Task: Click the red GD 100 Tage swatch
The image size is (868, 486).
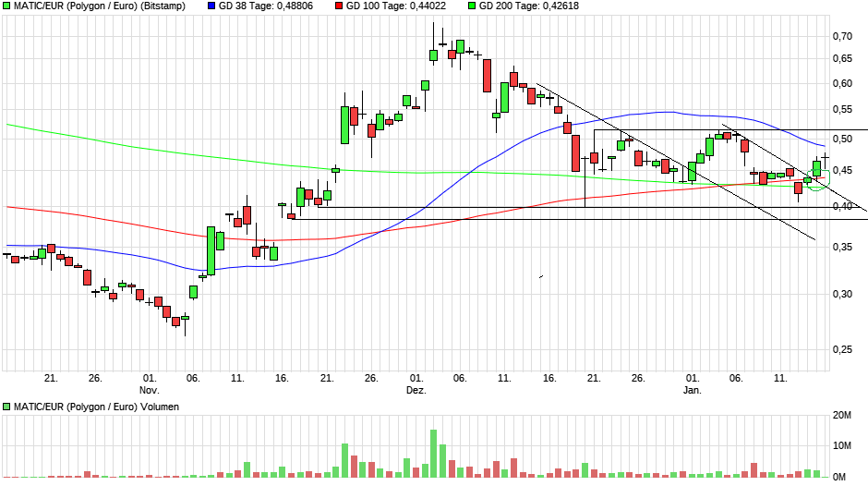Action: [x=339, y=6]
